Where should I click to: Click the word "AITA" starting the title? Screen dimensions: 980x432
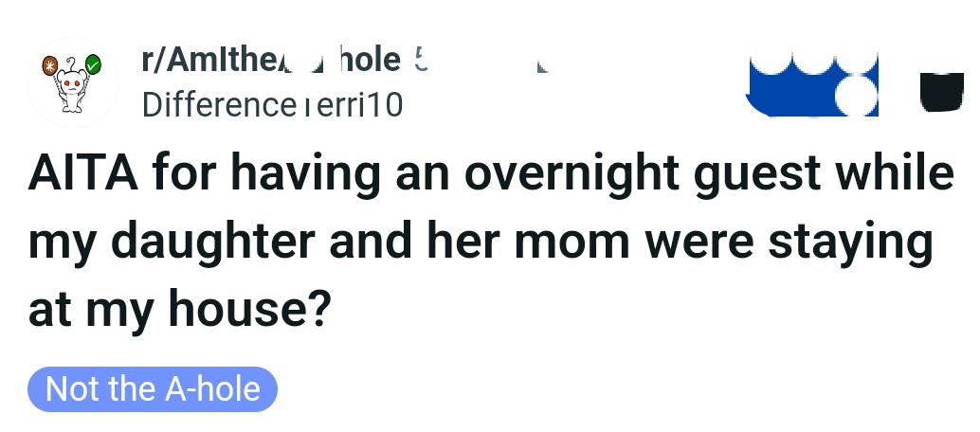click(82, 175)
